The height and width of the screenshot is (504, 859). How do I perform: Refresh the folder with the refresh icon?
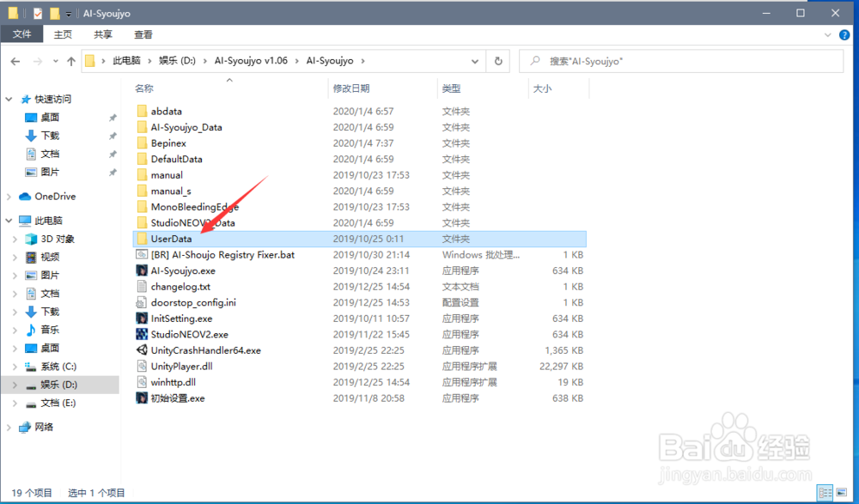(498, 61)
